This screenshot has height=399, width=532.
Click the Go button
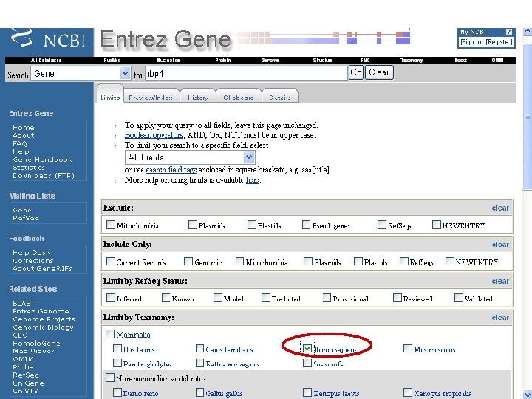pos(356,72)
